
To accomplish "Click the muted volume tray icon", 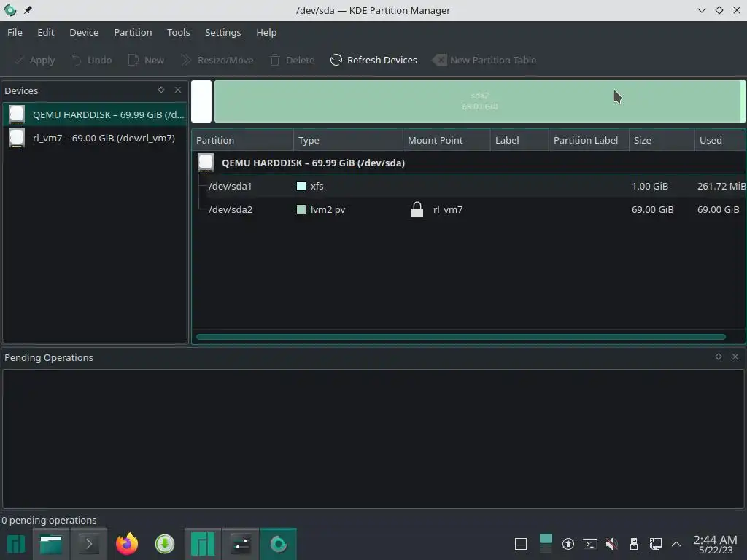I will tap(612, 544).
